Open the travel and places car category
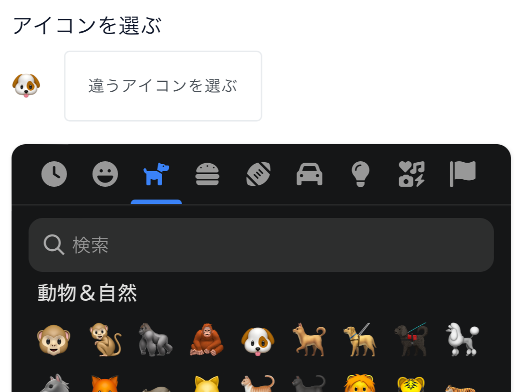532x392 pixels. 309,174
